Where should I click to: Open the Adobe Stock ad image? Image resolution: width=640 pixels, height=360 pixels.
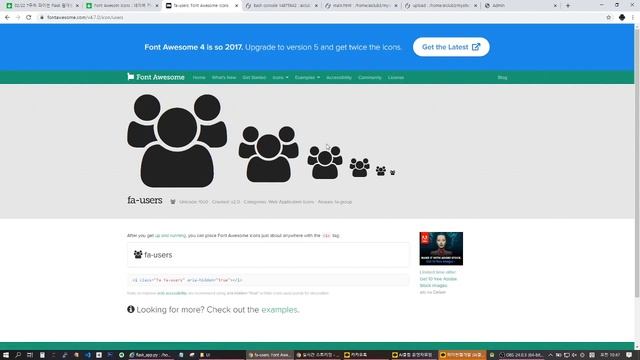(441, 249)
